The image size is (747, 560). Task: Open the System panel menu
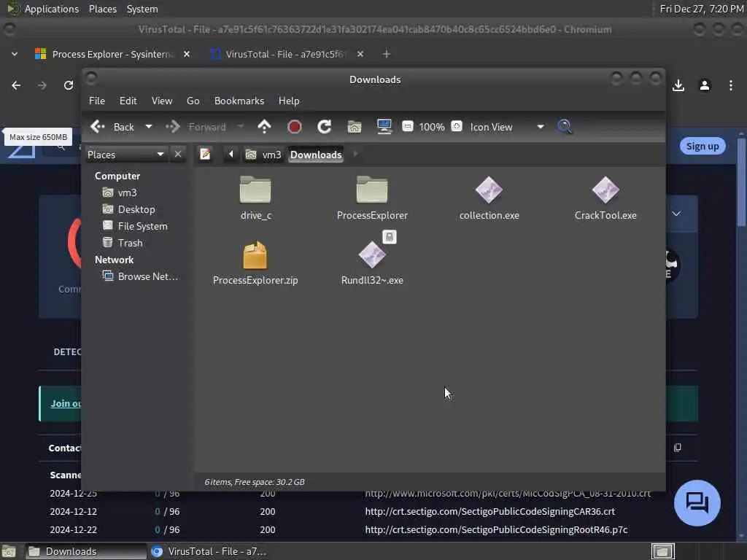coord(142,9)
